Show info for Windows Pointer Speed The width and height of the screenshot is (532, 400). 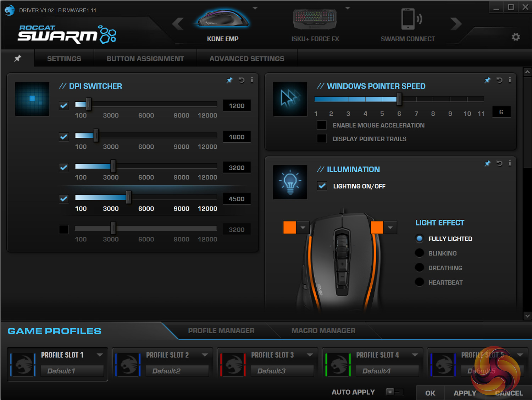510,80
